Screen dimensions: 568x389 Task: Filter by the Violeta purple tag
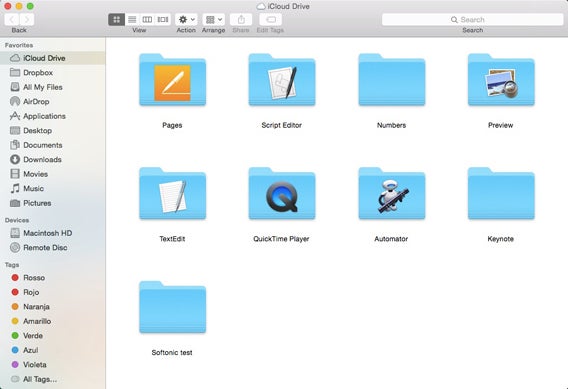[x=53, y=364]
